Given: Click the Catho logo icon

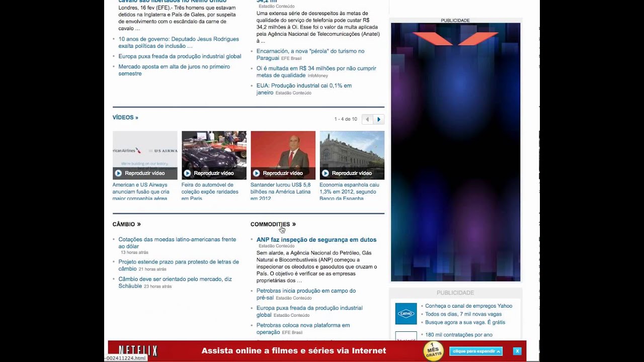Looking at the screenshot, I should click(x=406, y=314).
